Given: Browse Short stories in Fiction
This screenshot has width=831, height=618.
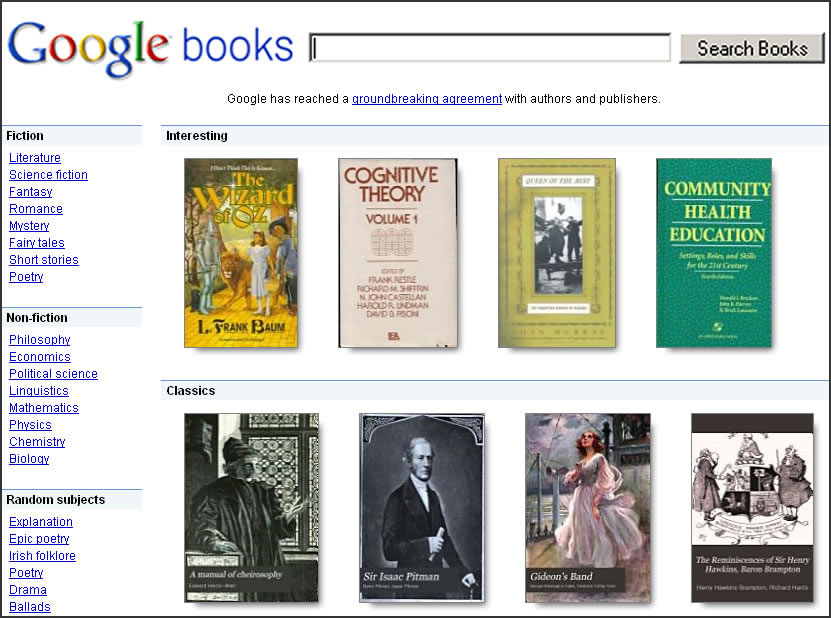Looking at the screenshot, I should pyautogui.click(x=43, y=259).
